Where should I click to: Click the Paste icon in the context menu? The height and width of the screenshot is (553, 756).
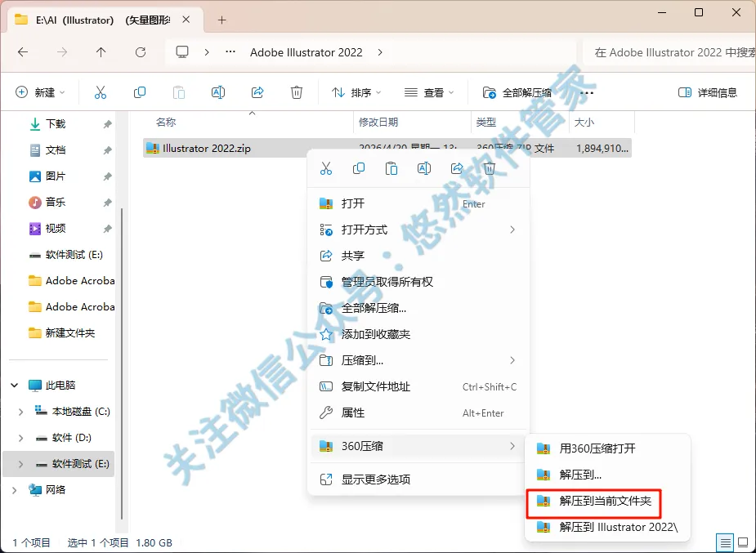pyautogui.click(x=391, y=168)
